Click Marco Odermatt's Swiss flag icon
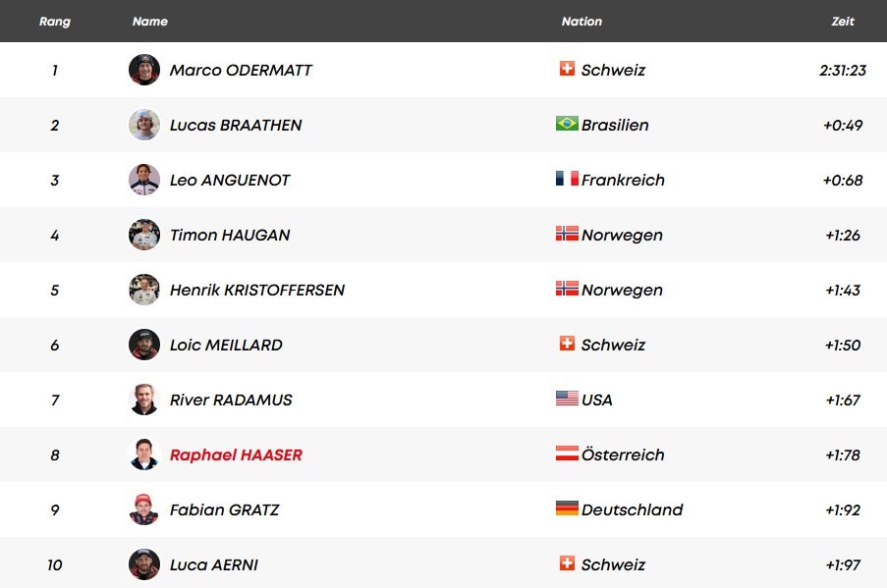Screen dimensions: 887x588 pos(567,69)
